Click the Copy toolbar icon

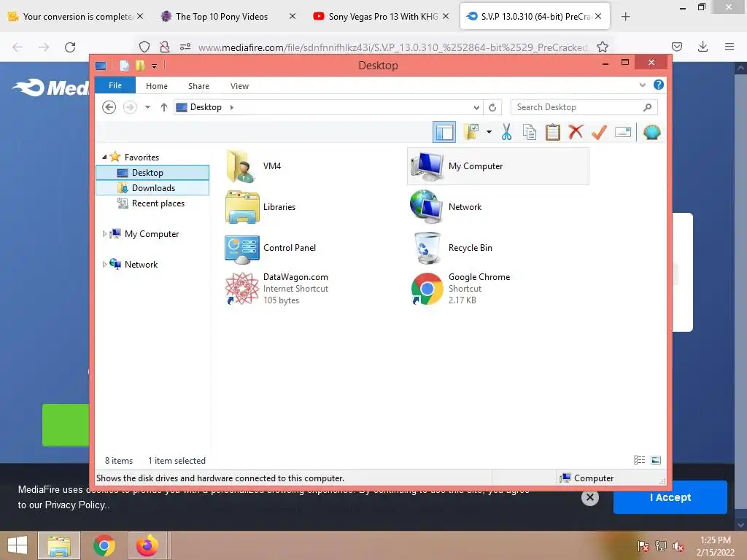pos(530,132)
